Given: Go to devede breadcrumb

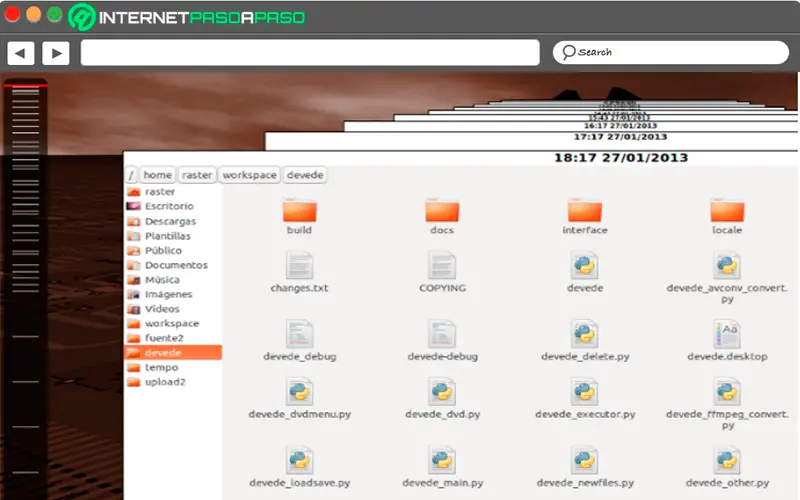Looking at the screenshot, I should [305, 175].
